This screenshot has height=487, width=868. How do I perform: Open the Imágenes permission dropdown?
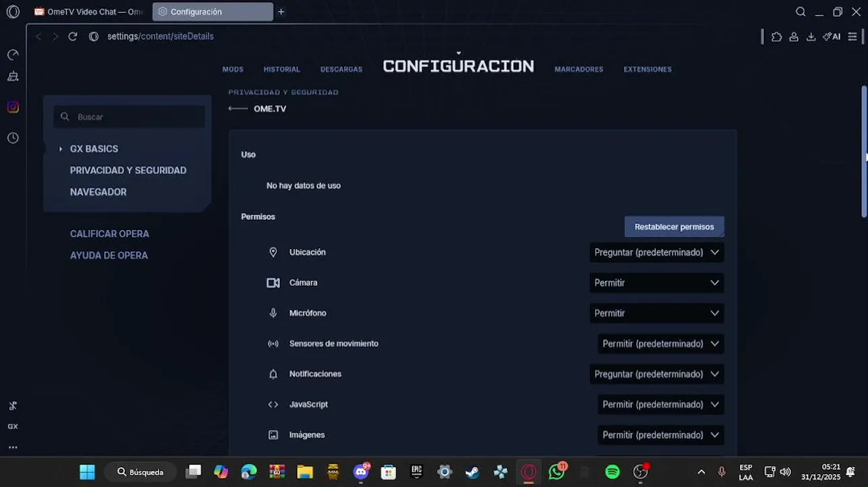(x=660, y=435)
